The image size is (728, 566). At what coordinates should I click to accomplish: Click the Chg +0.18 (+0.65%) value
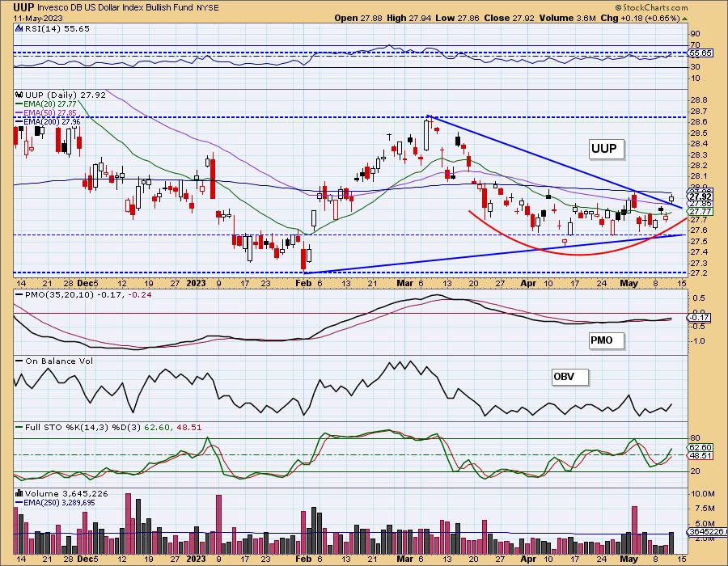[640, 18]
